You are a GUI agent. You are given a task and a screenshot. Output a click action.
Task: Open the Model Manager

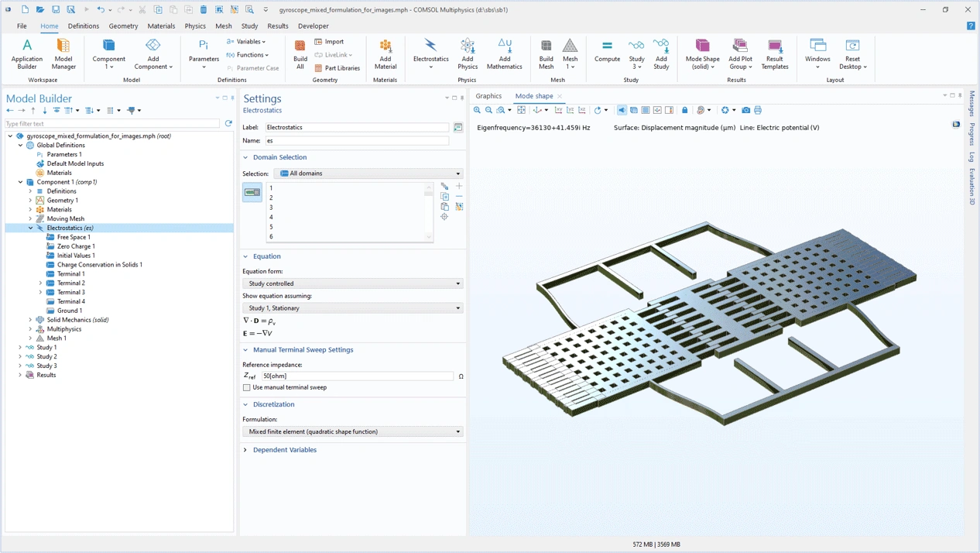coord(63,53)
